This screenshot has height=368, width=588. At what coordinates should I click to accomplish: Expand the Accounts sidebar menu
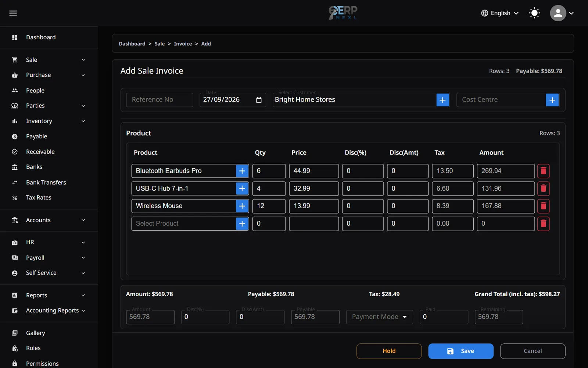[x=49, y=220]
